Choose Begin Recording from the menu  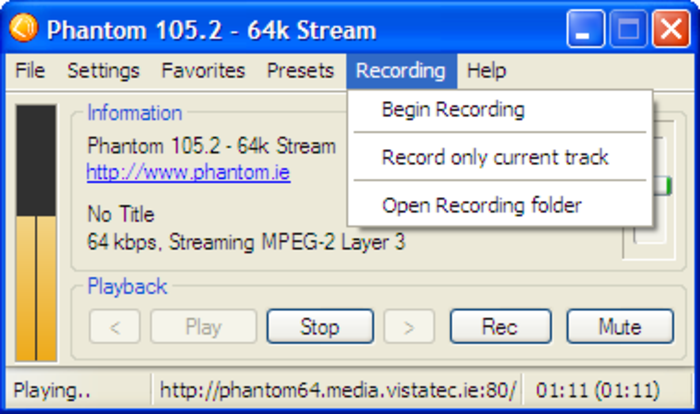500,110
